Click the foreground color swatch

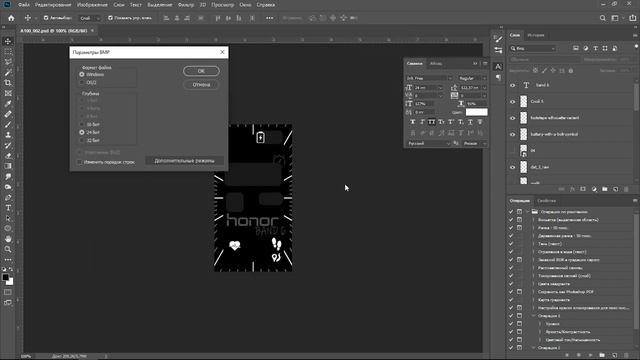pyautogui.click(x=5, y=278)
